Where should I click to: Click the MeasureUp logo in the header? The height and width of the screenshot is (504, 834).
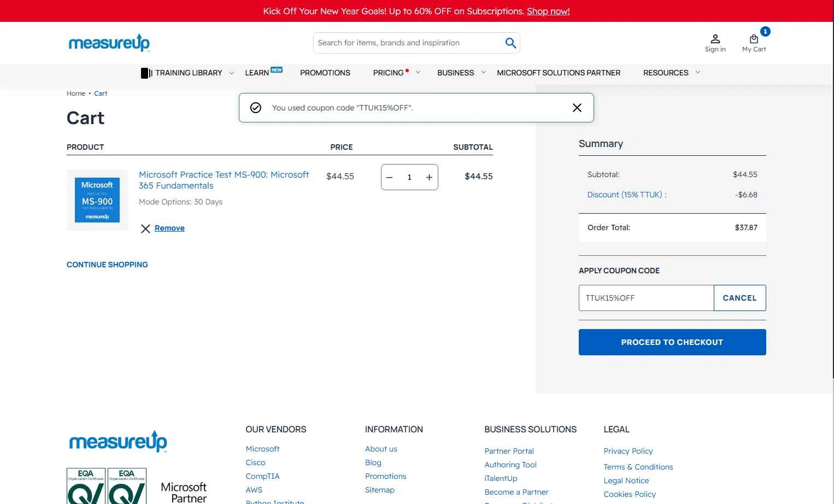pos(109,43)
